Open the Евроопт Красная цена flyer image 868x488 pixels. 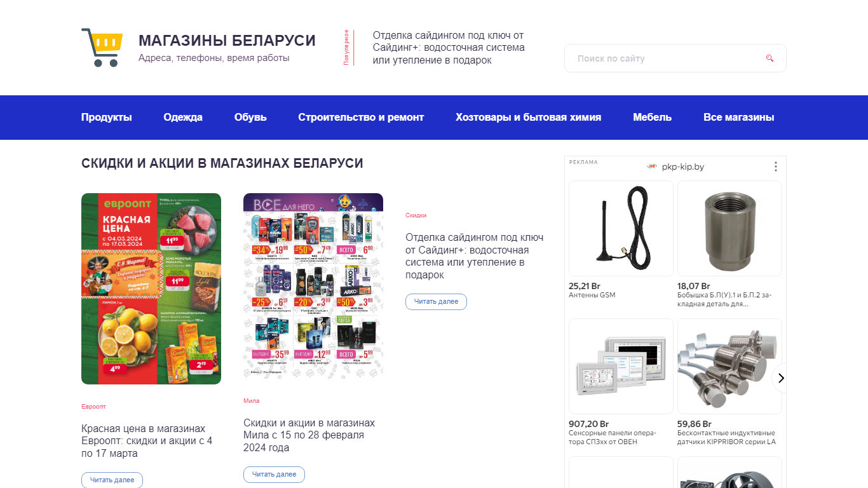tap(151, 288)
